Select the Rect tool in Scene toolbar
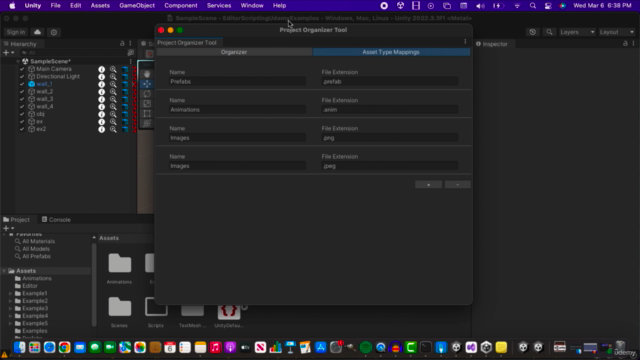This screenshot has height=360, width=640. pyautogui.click(x=147, y=113)
